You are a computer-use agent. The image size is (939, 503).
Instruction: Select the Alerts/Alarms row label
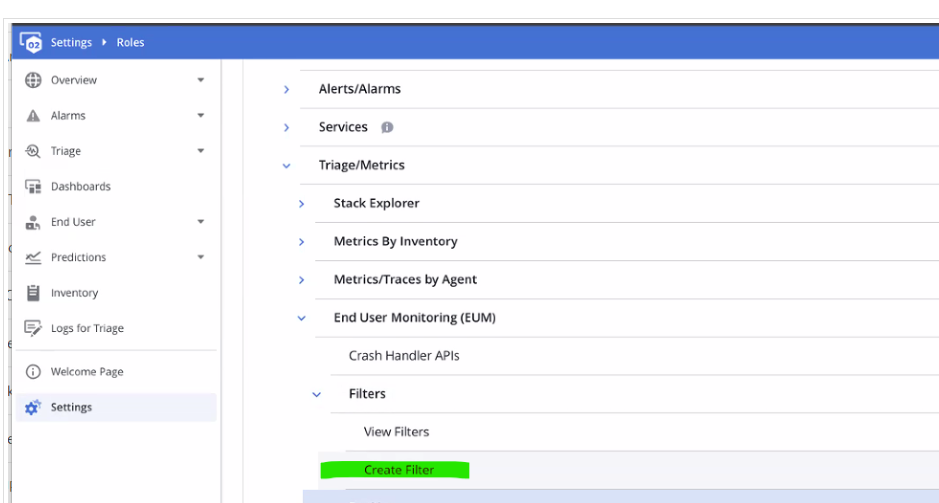[359, 89]
